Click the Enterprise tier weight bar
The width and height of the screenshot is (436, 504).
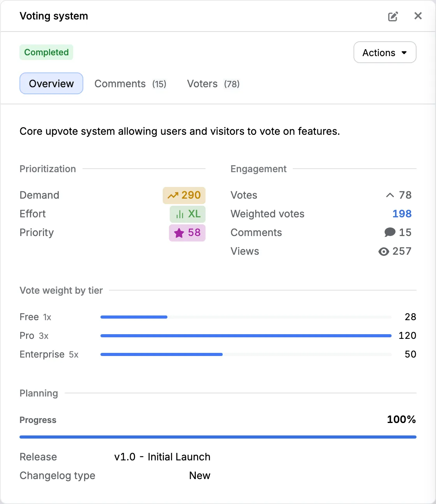[x=246, y=354]
